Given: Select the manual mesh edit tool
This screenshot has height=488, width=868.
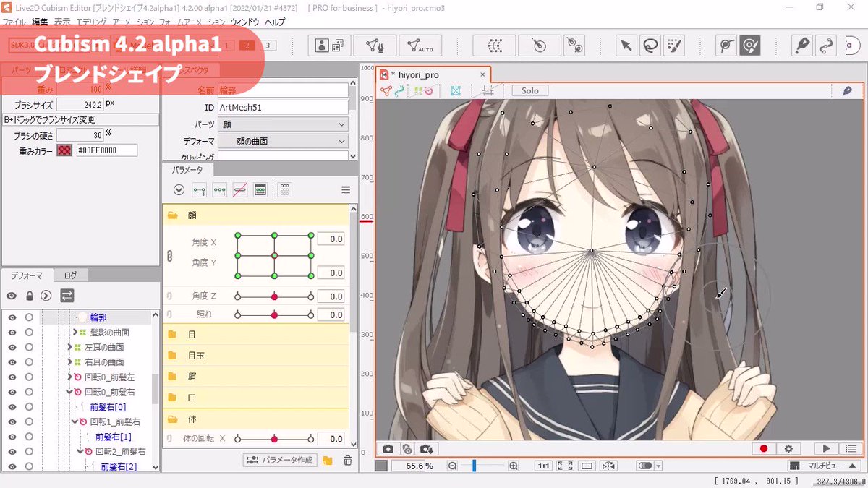Looking at the screenshot, I should pyautogui.click(x=375, y=46).
